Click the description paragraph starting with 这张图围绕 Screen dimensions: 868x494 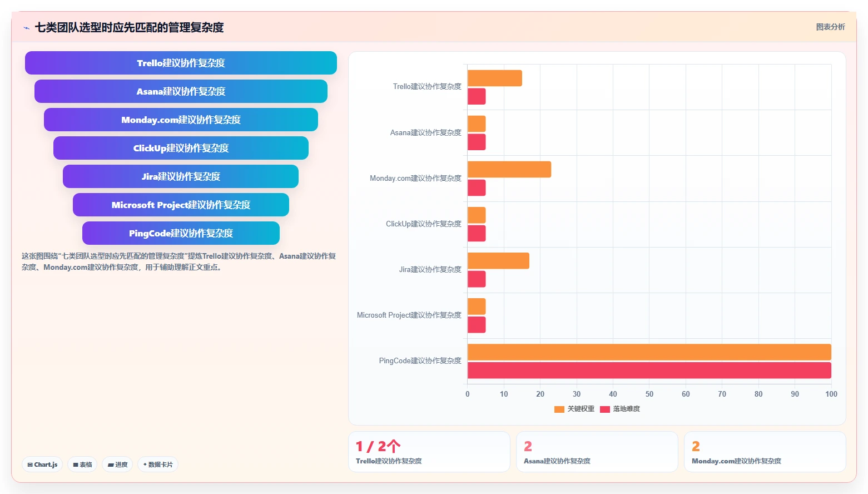click(178, 261)
